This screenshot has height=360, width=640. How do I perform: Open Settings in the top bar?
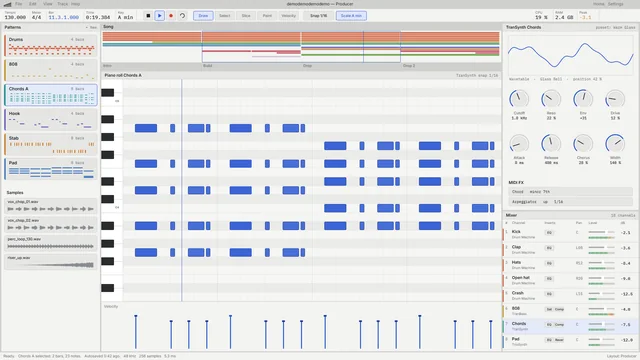click(616, 4)
